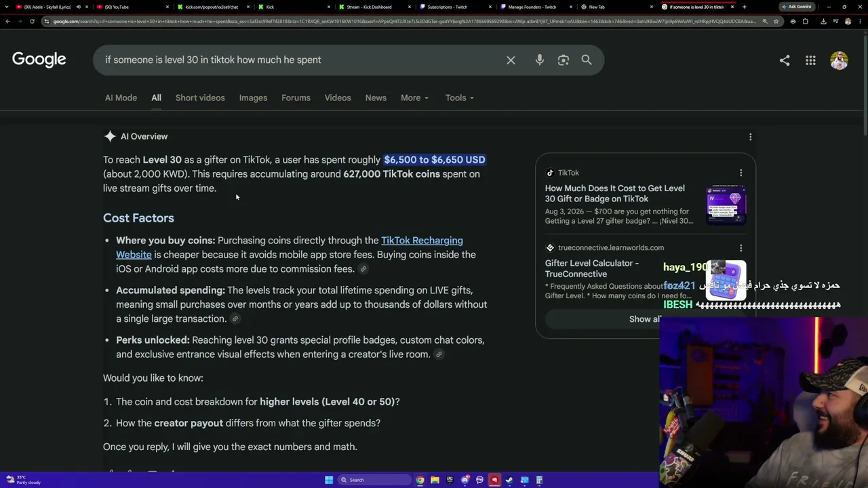
Task: Focus the Google search input field
Action: pos(298,60)
